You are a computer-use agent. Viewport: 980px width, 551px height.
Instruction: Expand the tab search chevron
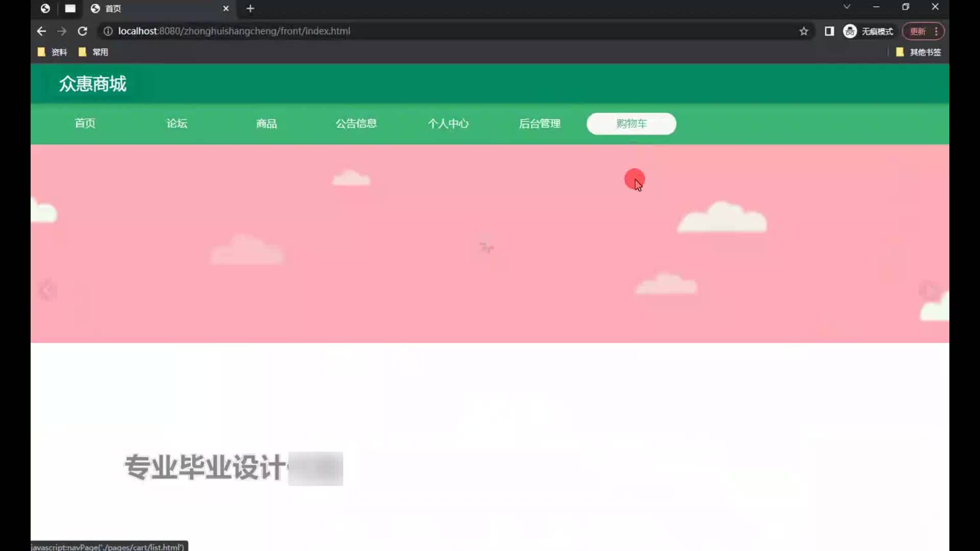847,7
